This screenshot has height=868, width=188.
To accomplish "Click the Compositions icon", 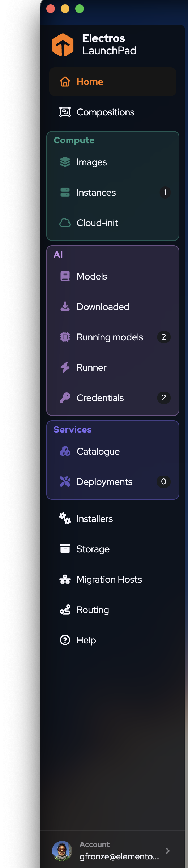I will (65, 112).
